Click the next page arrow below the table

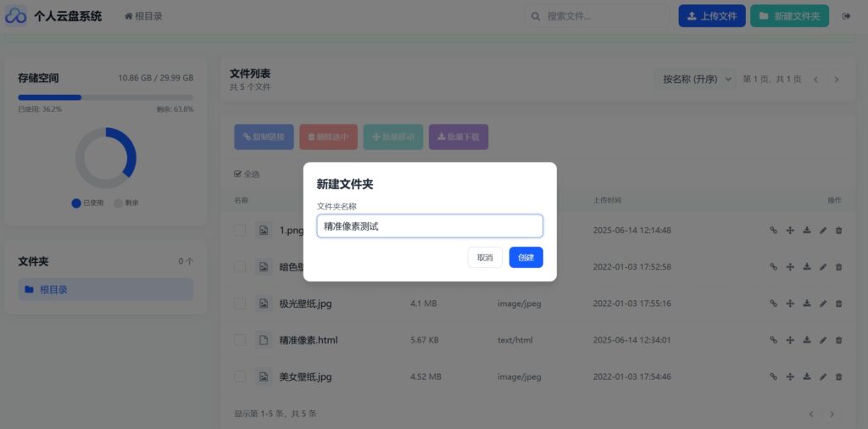832,414
